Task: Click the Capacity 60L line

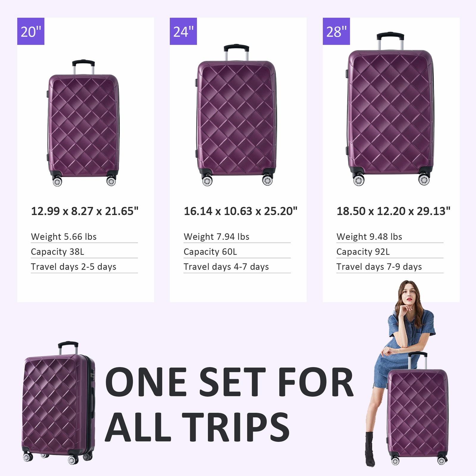Action: point(237,252)
